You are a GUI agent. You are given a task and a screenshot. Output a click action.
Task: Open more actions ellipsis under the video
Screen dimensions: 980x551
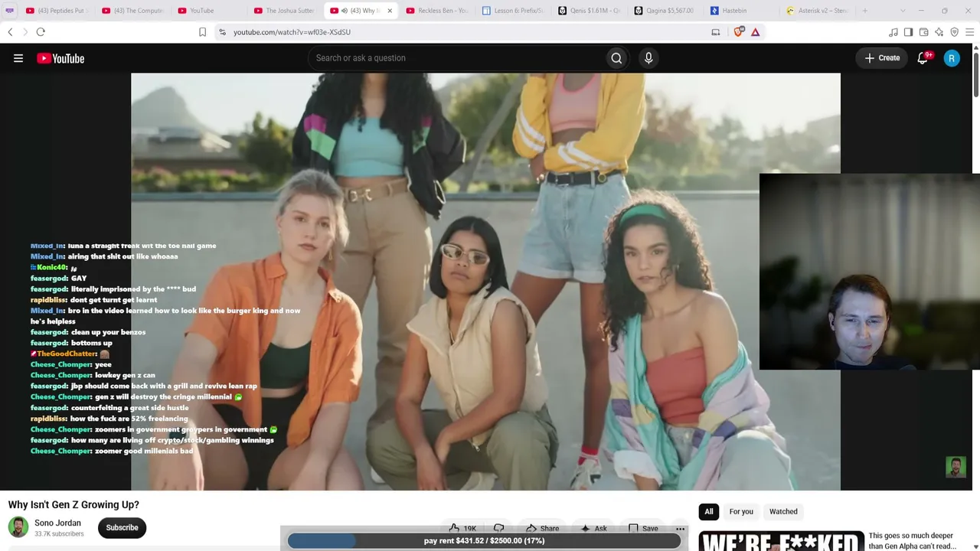coord(680,528)
